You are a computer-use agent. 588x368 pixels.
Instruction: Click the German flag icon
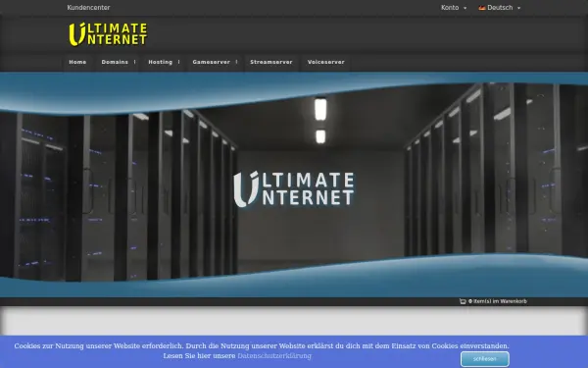click(x=482, y=8)
